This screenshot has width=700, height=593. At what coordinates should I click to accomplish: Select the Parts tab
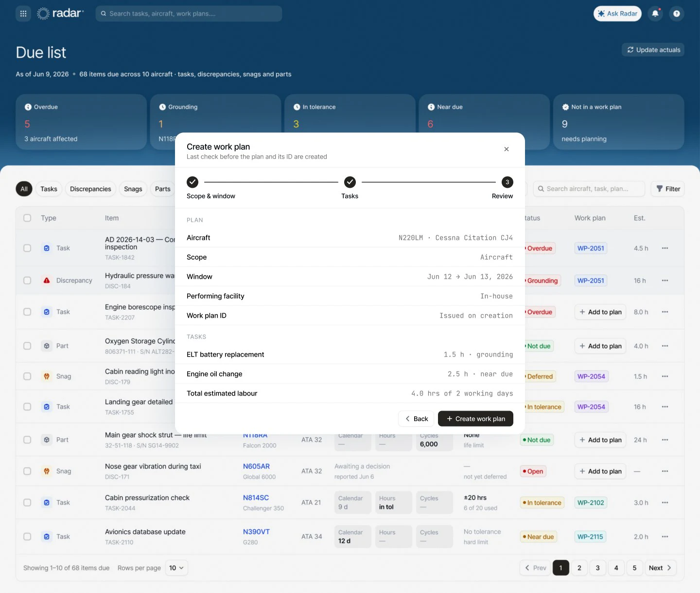pos(163,189)
